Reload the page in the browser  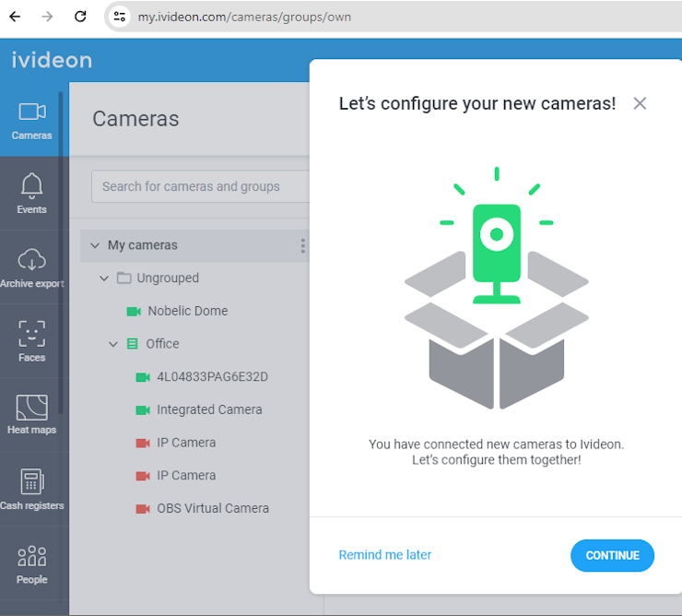80,17
